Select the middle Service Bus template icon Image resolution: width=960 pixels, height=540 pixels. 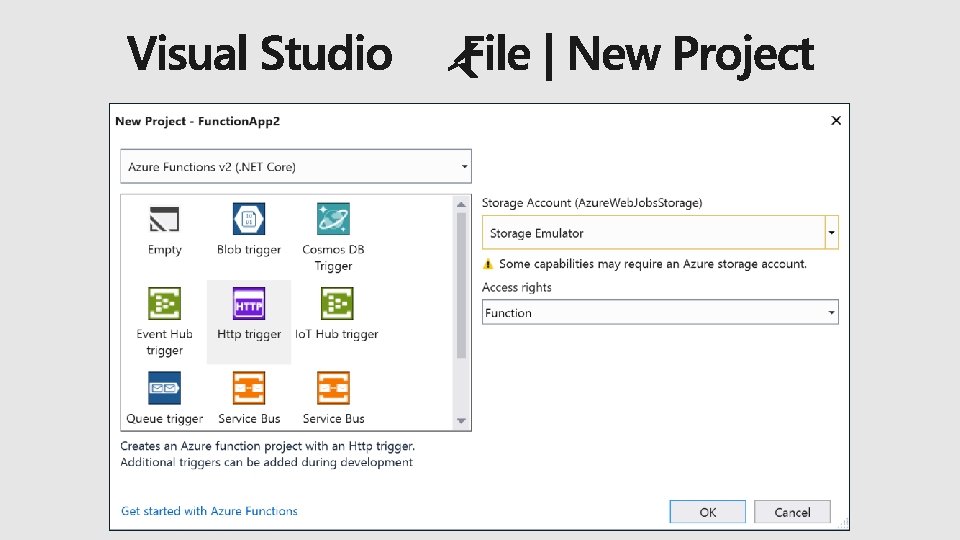(249, 388)
